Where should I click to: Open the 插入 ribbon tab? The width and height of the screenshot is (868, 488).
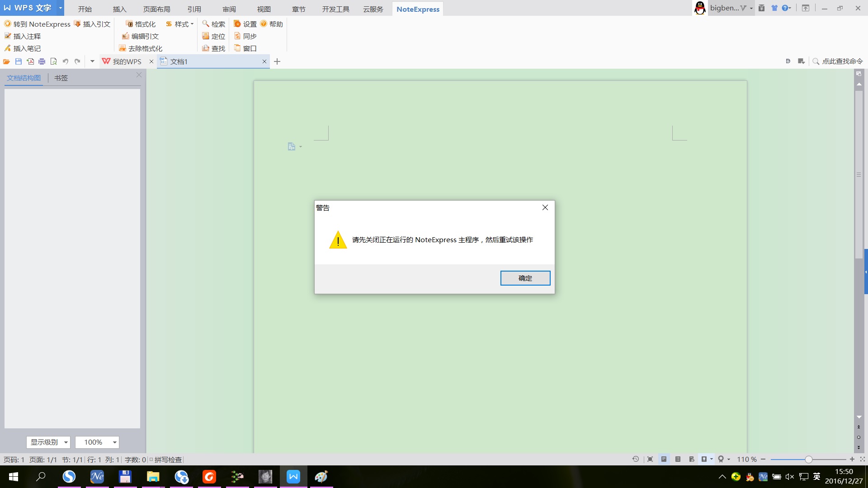tap(119, 9)
